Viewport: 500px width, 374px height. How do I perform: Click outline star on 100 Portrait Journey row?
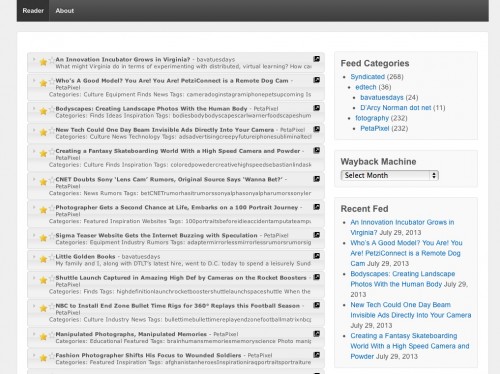coord(52,207)
